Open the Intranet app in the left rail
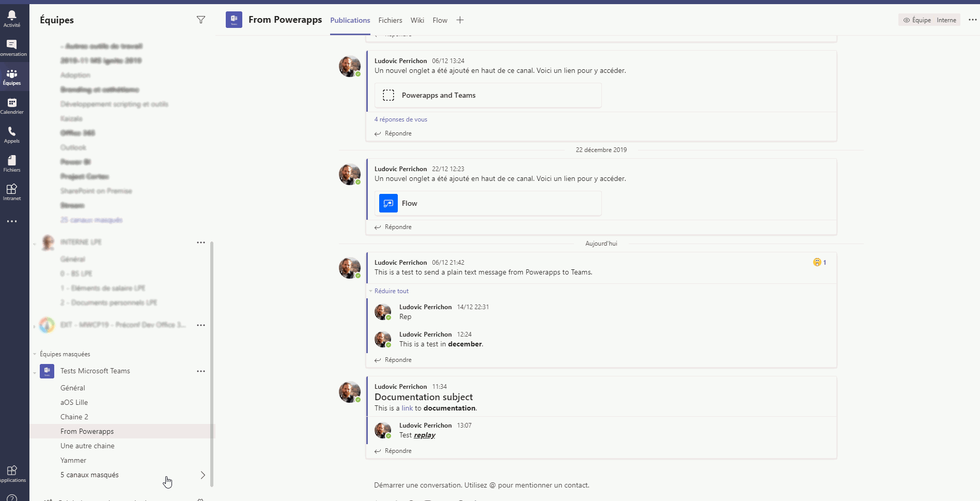This screenshot has height=501, width=980. click(x=12, y=192)
